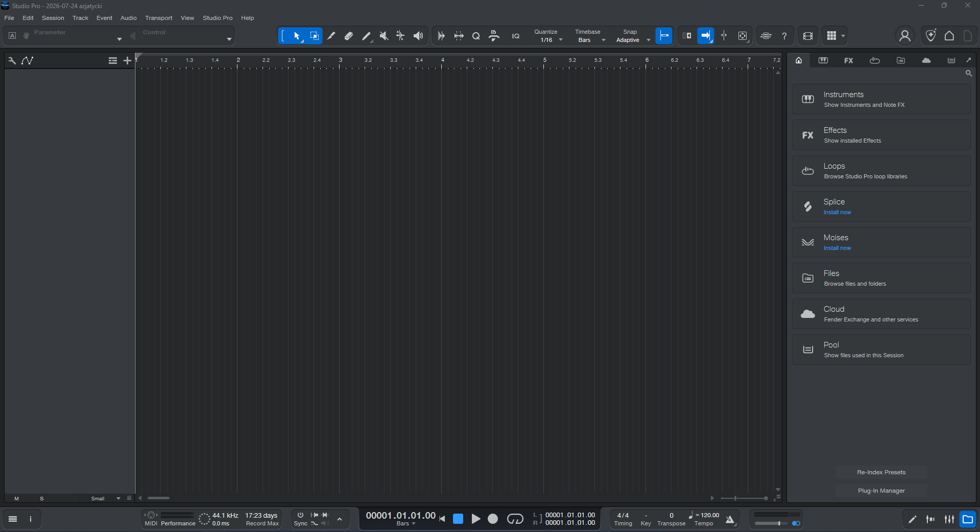This screenshot has width=980, height=532.
Task: Select the Arrow tool
Action: (x=297, y=36)
